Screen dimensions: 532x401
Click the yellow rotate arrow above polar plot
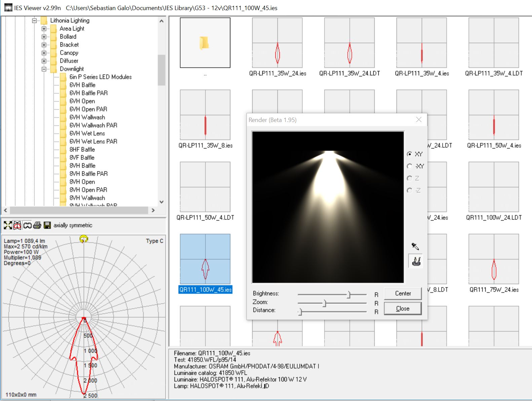(x=84, y=239)
